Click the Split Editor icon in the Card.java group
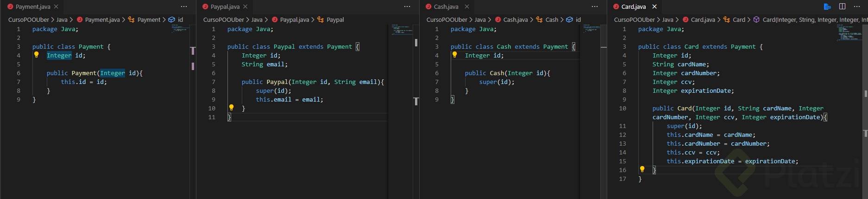 click(842, 6)
